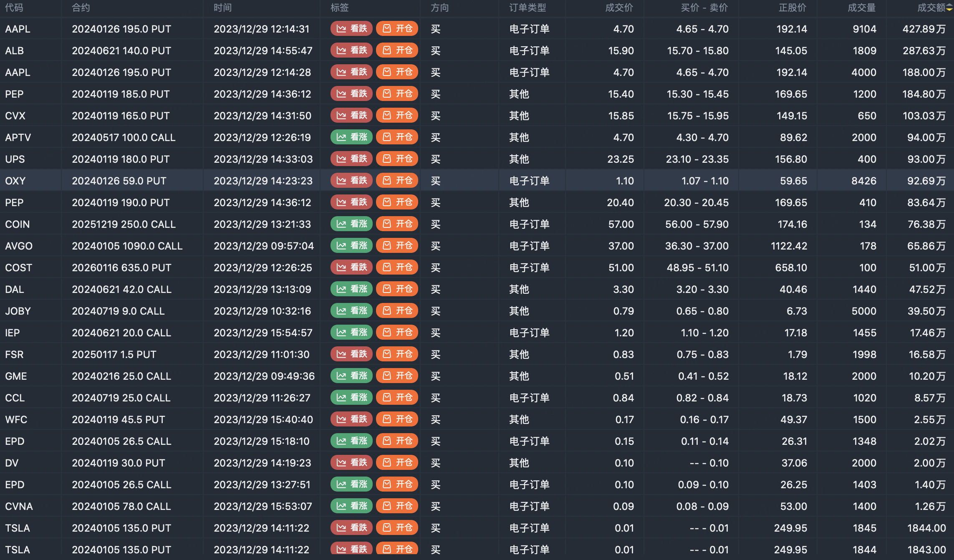The image size is (954, 560).
Task: Select the IEP 20.0 CALL contract row
Action: tap(121, 333)
